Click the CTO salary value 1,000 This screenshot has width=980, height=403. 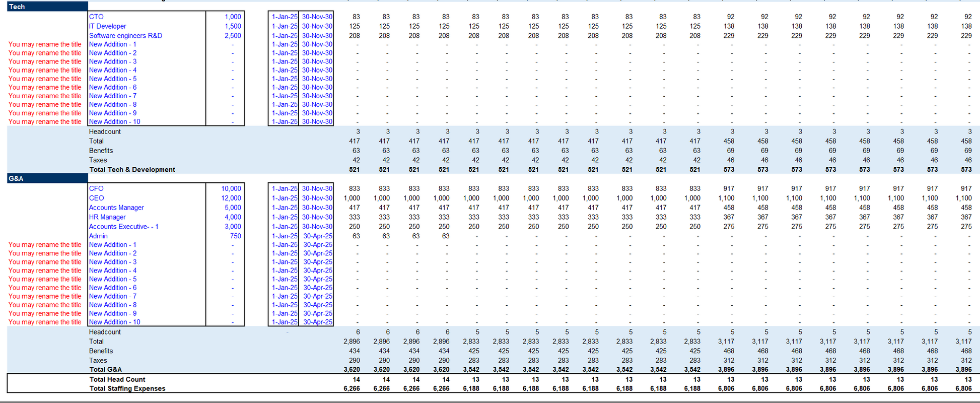click(233, 17)
